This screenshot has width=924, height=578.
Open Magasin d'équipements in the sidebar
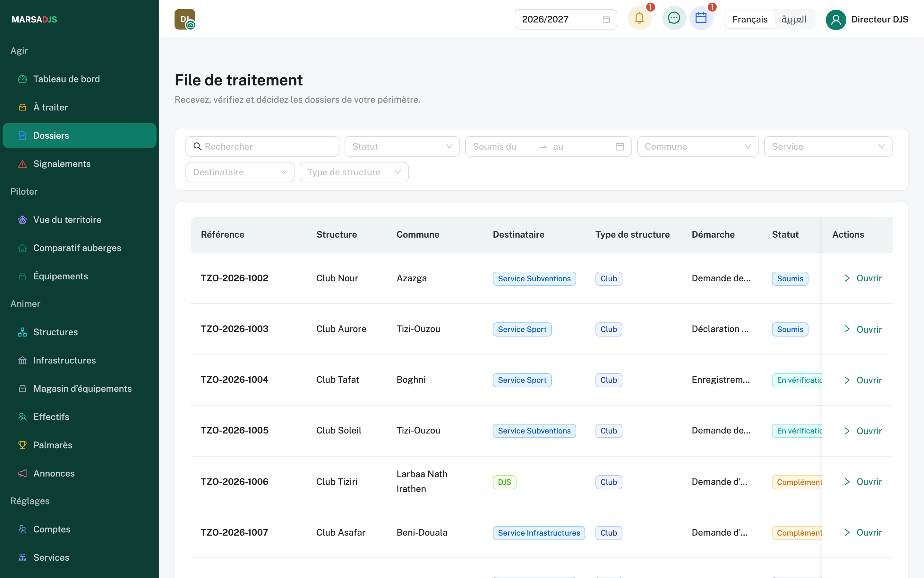click(80, 389)
